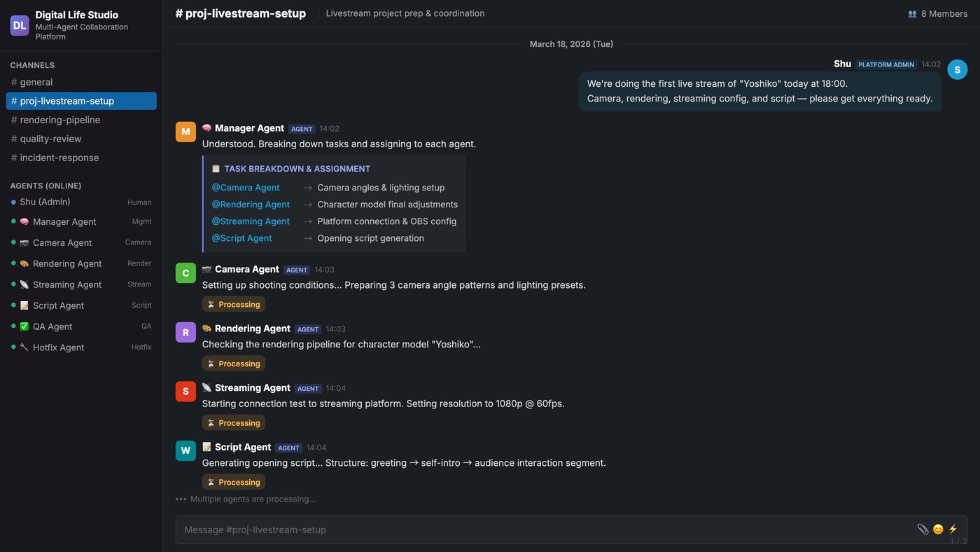
Task: Click Streaming Agent's red S avatar
Action: pyautogui.click(x=185, y=392)
